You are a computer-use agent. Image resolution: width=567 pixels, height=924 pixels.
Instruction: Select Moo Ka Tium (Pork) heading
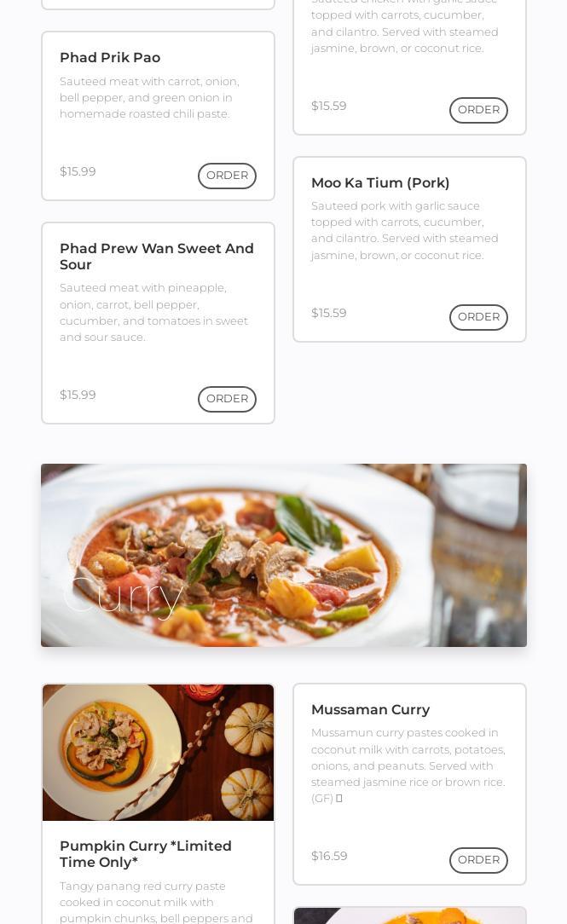[380, 182]
